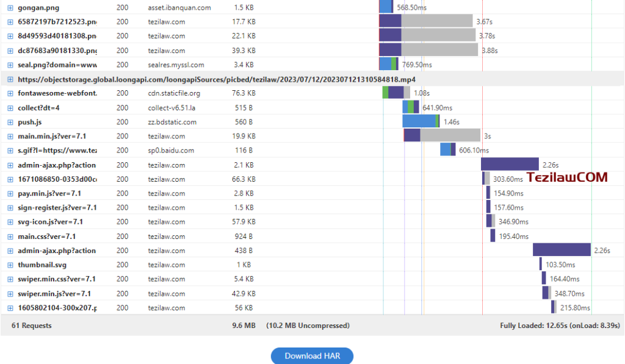Expand the seal.png request details
Viewport: 625px width, 364px height.
[x=10, y=65]
